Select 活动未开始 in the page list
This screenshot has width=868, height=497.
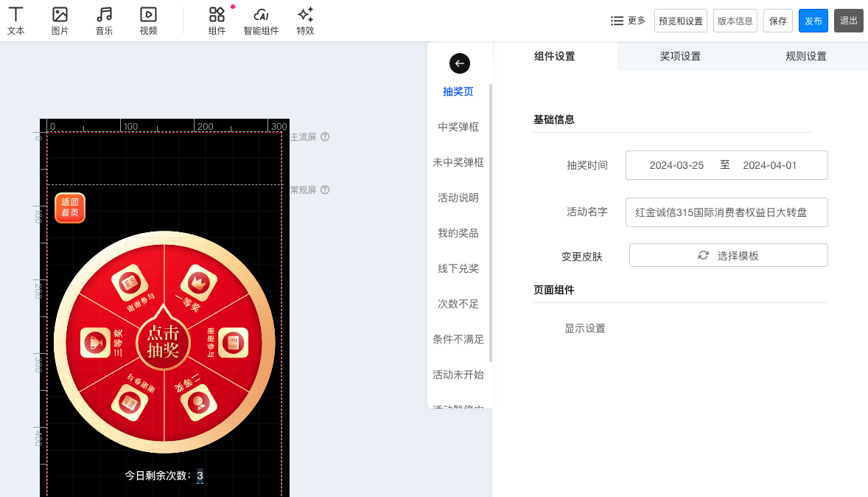[458, 375]
